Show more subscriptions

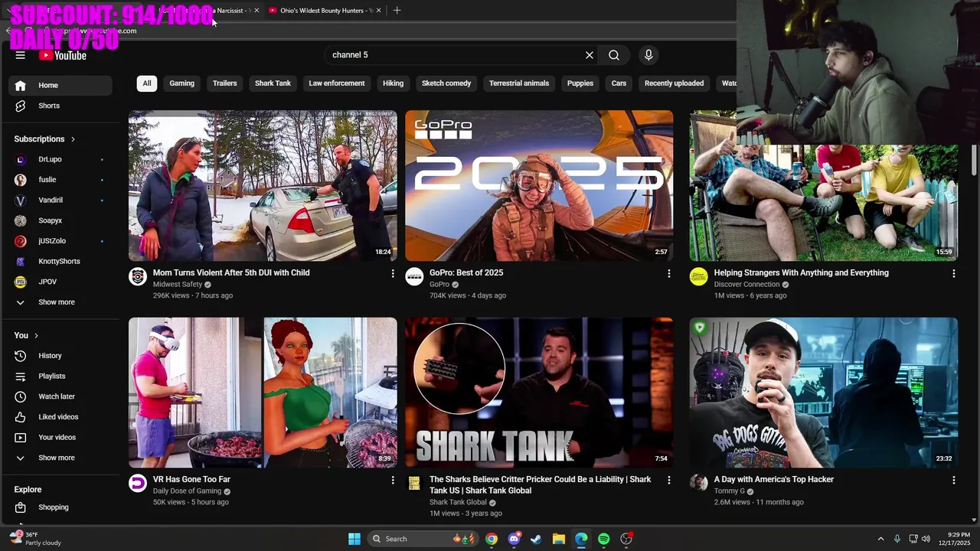tap(60, 302)
